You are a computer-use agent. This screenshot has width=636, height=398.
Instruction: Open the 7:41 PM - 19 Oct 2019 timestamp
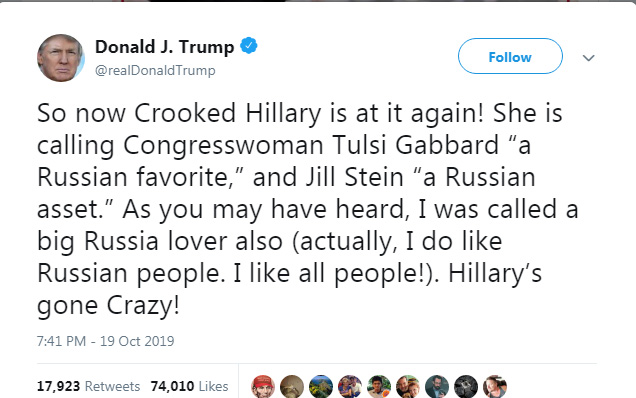click(x=105, y=341)
